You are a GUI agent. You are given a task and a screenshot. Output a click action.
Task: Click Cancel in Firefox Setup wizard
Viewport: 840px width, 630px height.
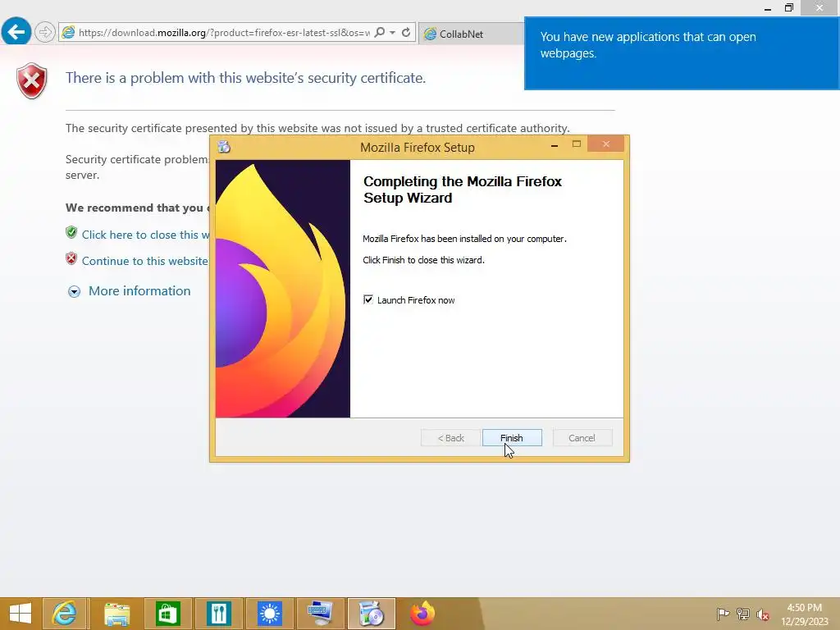pos(582,438)
